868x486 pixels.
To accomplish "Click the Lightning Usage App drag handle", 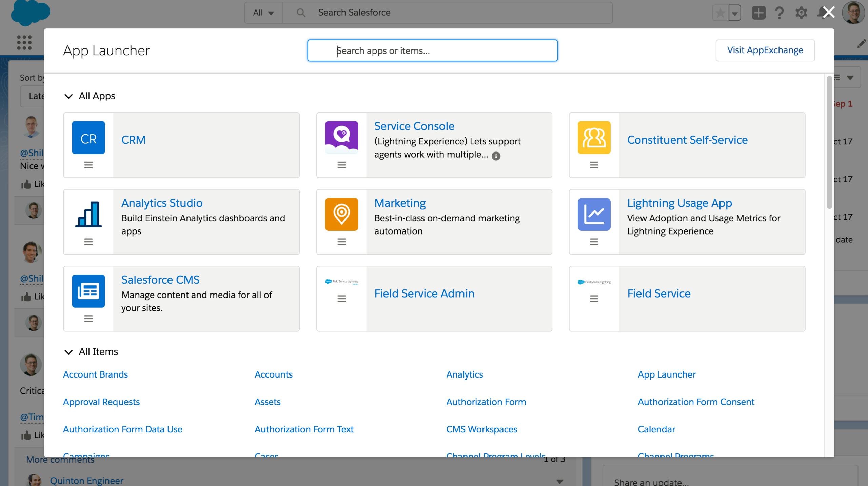I will click(x=594, y=242).
